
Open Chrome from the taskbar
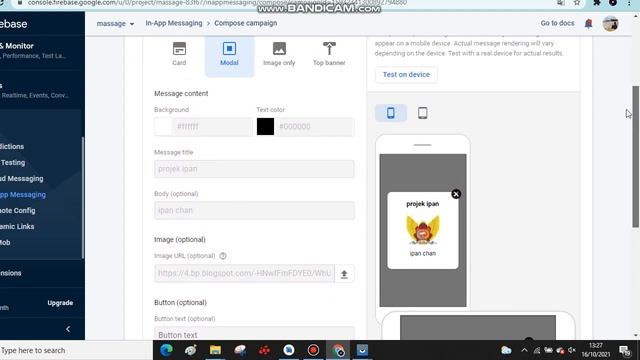coord(338,350)
